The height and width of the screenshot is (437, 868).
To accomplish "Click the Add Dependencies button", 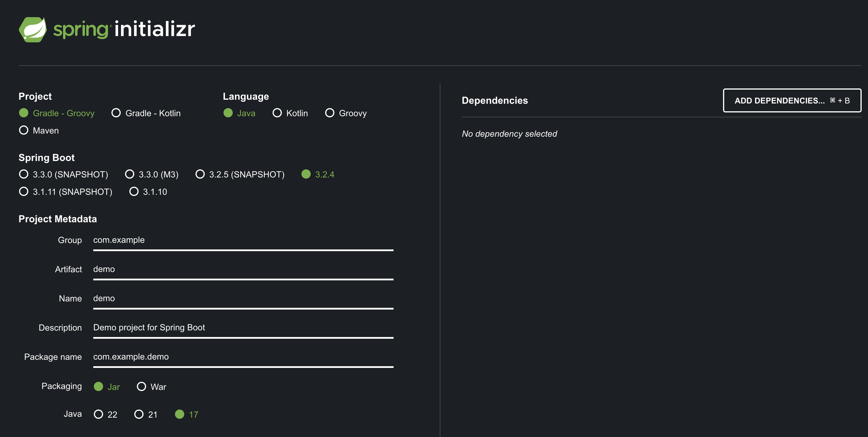I will (792, 101).
